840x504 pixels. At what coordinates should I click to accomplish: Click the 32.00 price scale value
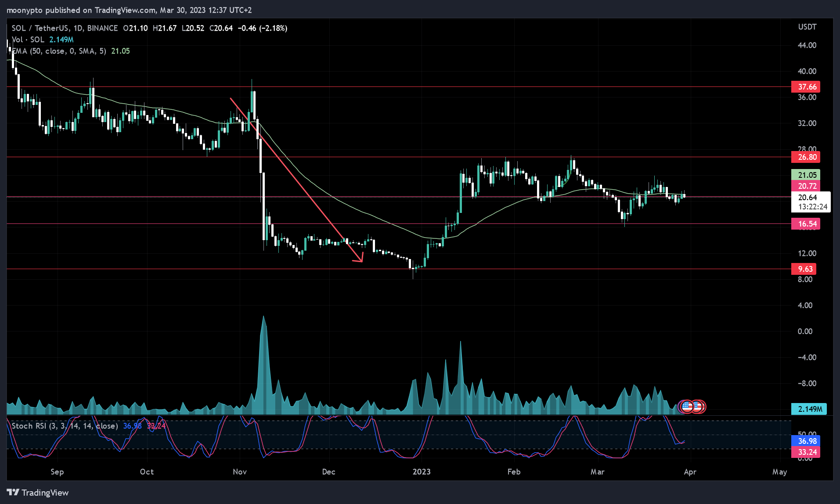(807, 123)
